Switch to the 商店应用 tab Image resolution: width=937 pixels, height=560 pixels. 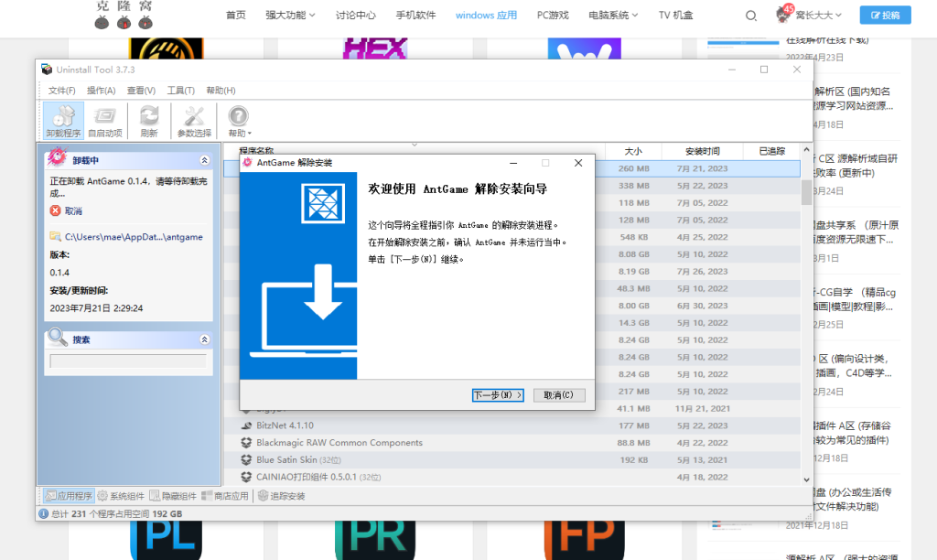225,496
